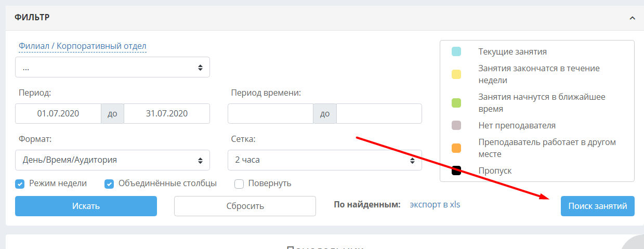This screenshot has width=644, height=249.
Task: Click the period end date 31.07.2020
Action: [x=167, y=113]
